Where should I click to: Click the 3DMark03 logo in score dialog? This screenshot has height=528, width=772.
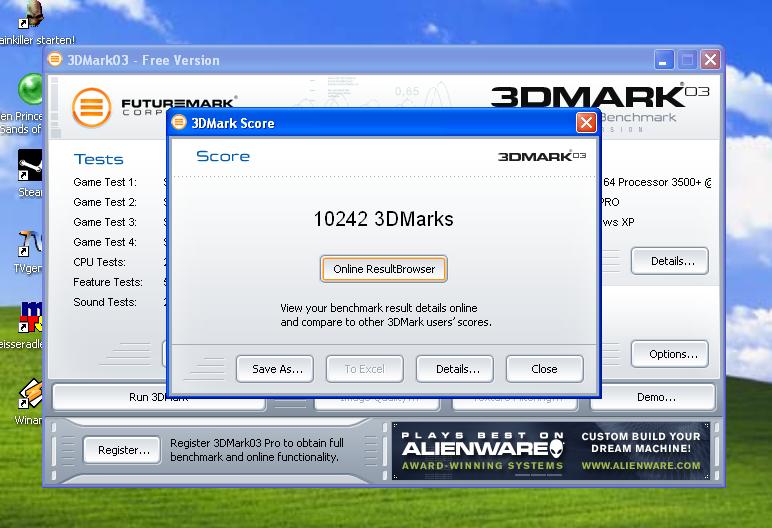[x=542, y=156]
